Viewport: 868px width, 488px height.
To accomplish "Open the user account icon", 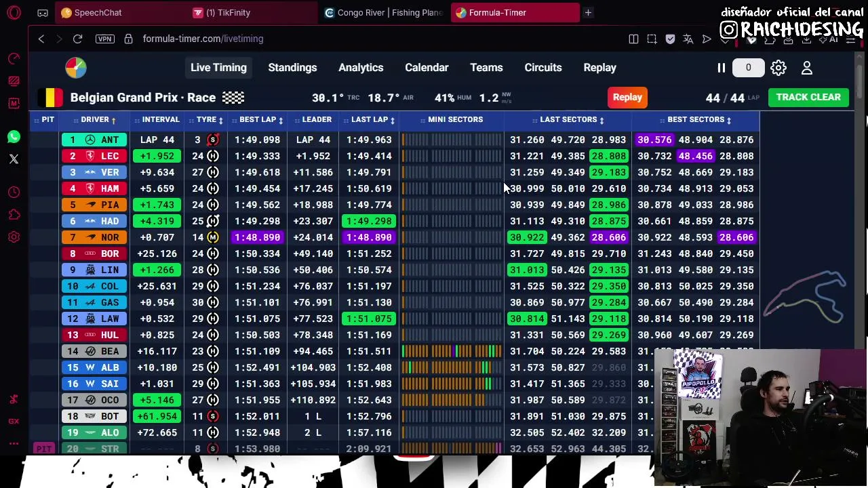I will click(x=807, y=68).
